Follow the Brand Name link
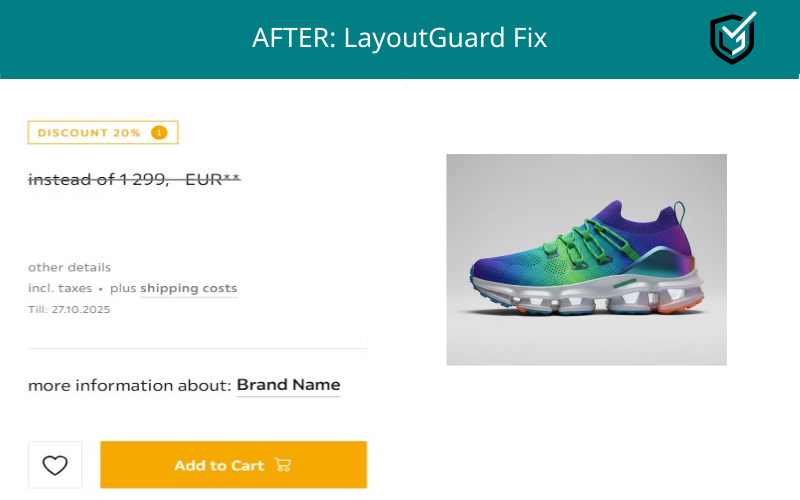 click(288, 385)
